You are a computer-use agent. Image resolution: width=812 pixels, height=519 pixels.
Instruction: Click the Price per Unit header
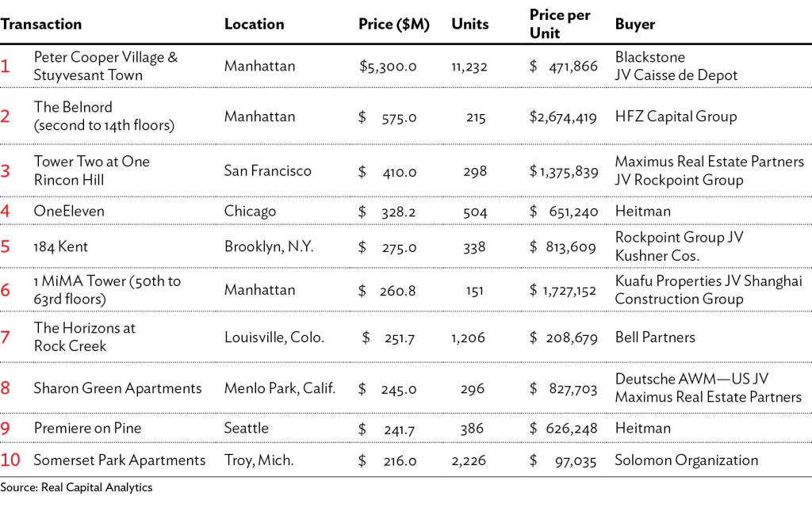coord(560,24)
